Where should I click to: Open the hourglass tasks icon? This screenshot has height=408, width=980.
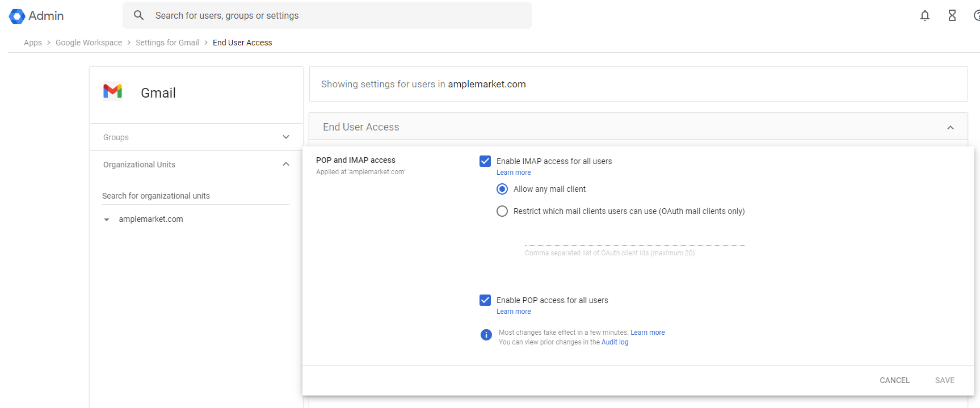(x=952, y=16)
